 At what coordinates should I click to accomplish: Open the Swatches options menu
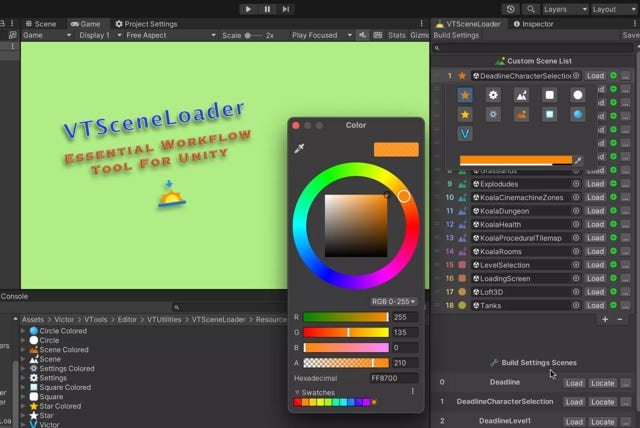[413, 391]
